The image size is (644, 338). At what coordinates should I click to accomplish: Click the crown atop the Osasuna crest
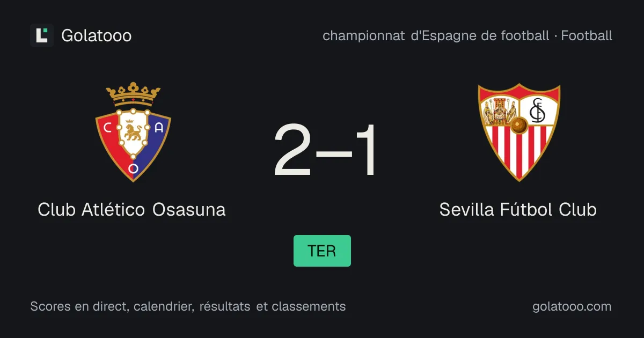(133, 94)
